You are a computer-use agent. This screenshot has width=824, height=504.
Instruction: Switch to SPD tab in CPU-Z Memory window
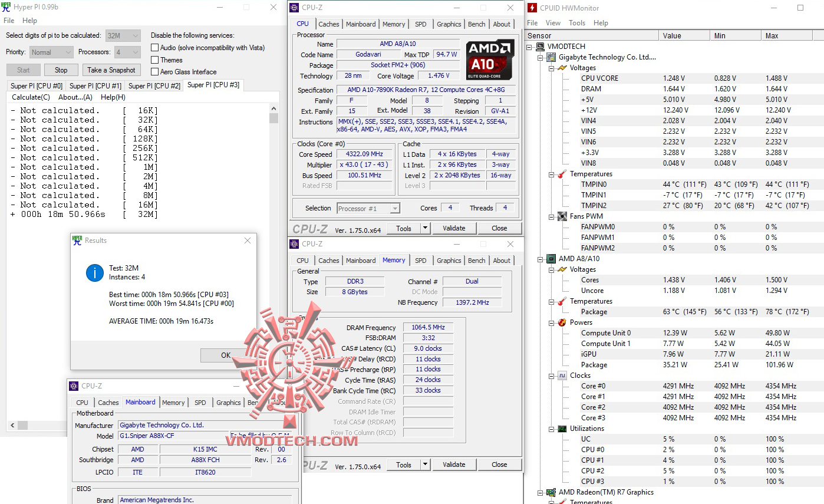click(420, 261)
